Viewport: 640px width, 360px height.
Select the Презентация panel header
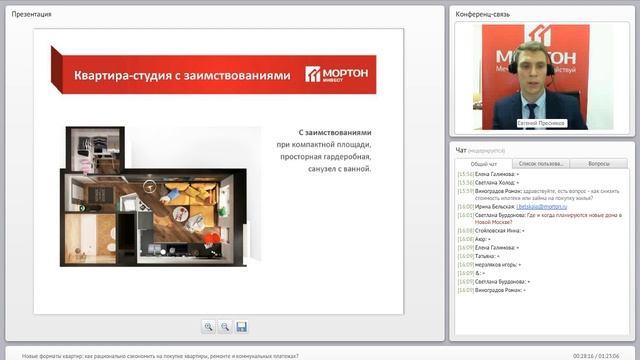tap(31, 14)
